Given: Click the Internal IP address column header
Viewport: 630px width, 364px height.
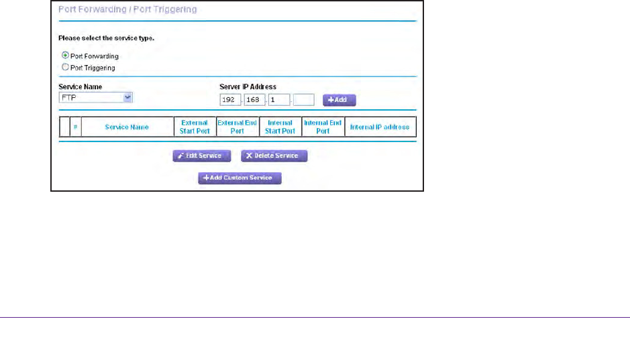Looking at the screenshot, I should point(380,127).
